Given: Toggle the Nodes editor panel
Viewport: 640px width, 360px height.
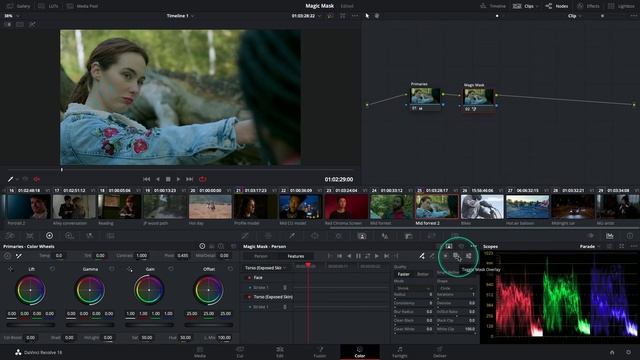Looking at the screenshot, I should pyautogui.click(x=557, y=6).
